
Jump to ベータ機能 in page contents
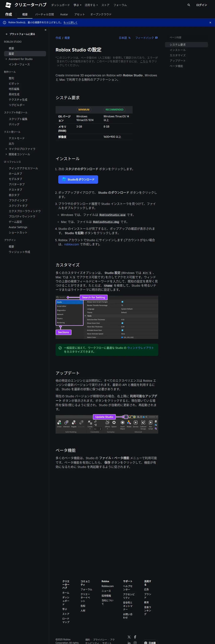coord(176,66)
